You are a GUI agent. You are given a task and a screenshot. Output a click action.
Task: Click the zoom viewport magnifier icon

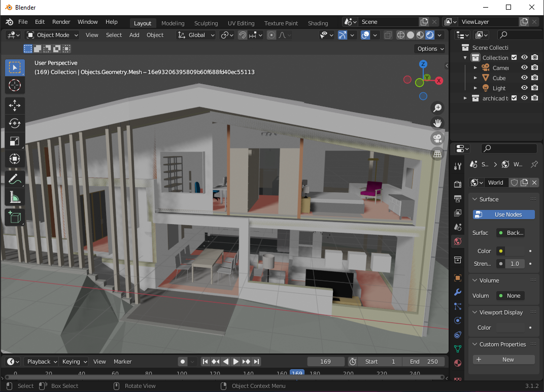(437, 108)
